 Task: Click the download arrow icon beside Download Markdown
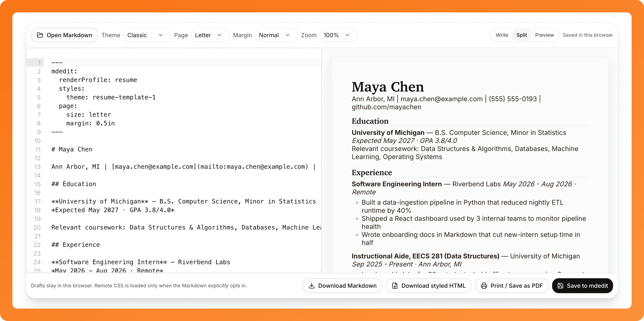coord(311,286)
